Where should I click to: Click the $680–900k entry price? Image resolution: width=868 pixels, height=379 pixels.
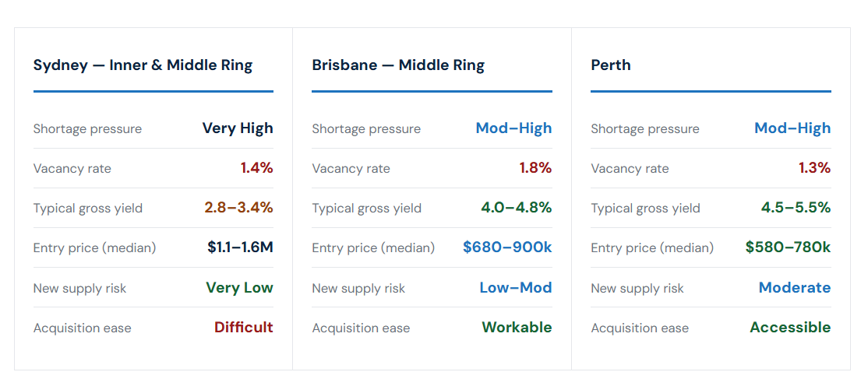tap(507, 247)
